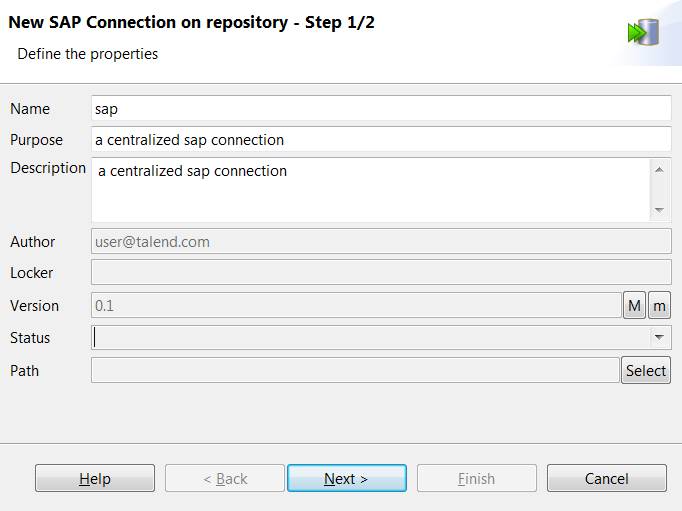Place cursor in the Description text area
682x511 pixels.
coord(370,189)
